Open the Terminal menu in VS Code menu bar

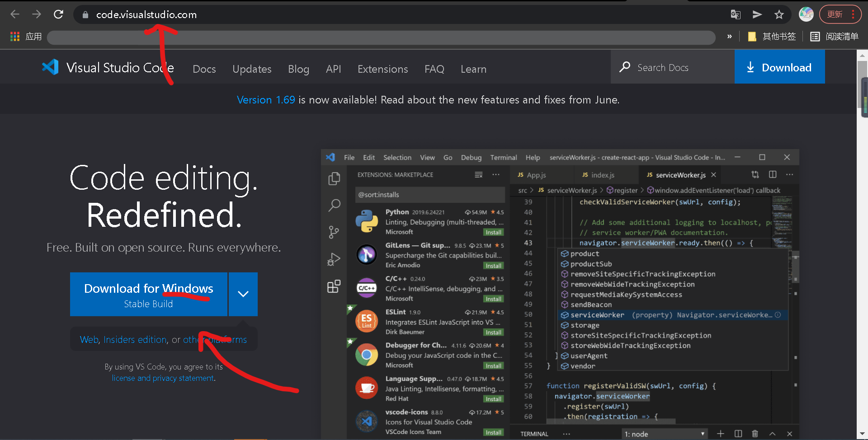point(503,157)
